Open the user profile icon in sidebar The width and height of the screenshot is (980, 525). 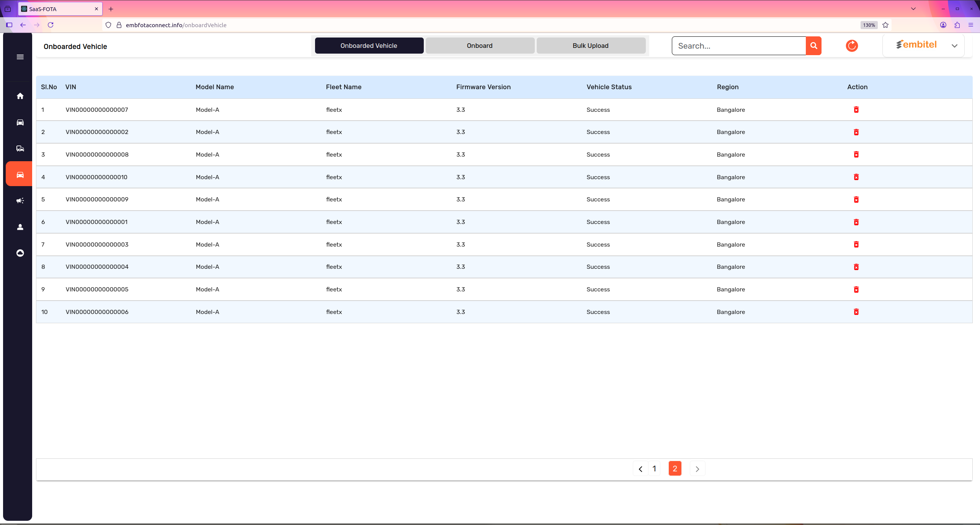pos(20,227)
